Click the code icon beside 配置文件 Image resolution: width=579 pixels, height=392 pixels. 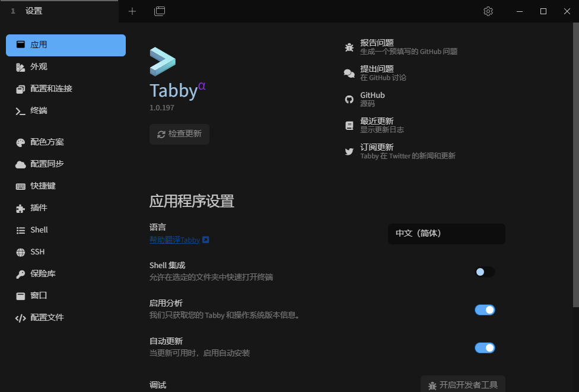(21, 318)
